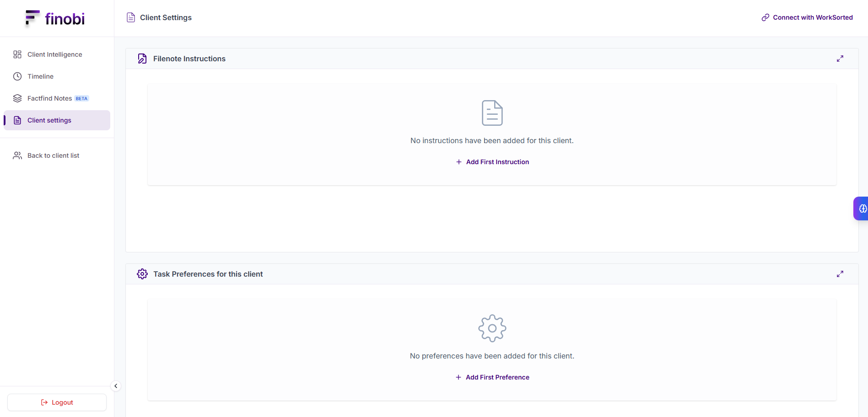Screen dimensions: 868x417
Task: Click the finobi logo
Action: click(x=54, y=18)
